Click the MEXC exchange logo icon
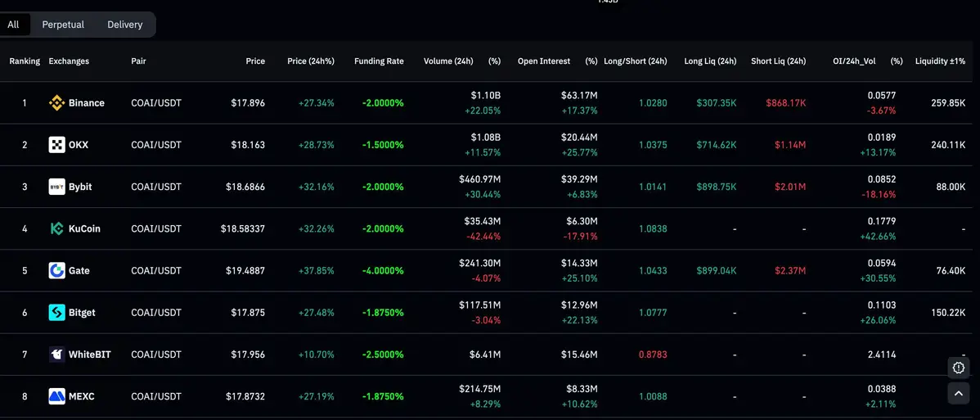The height and width of the screenshot is (420, 980). click(56, 396)
